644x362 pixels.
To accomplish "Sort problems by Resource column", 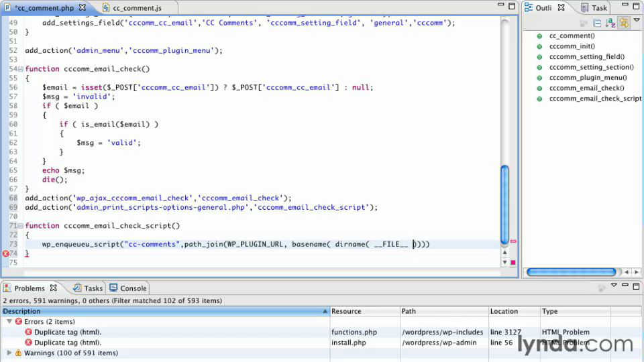I will click(365, 311).
